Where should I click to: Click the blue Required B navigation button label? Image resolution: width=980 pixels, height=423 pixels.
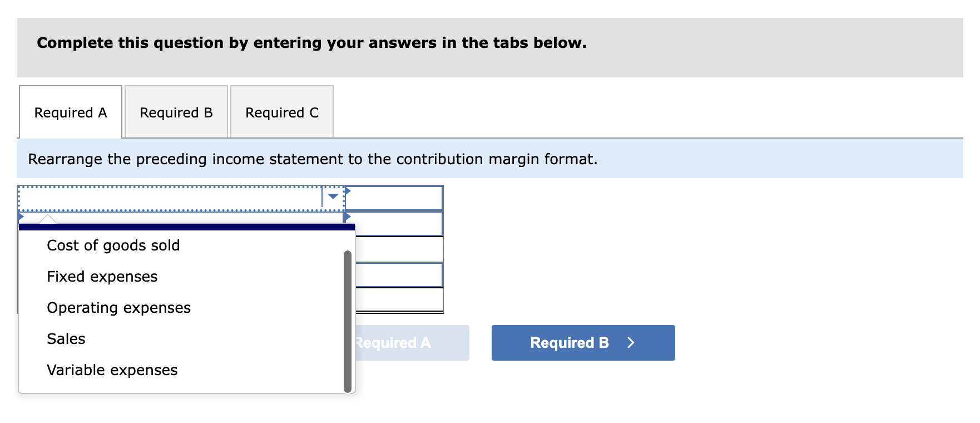(569, 343)
